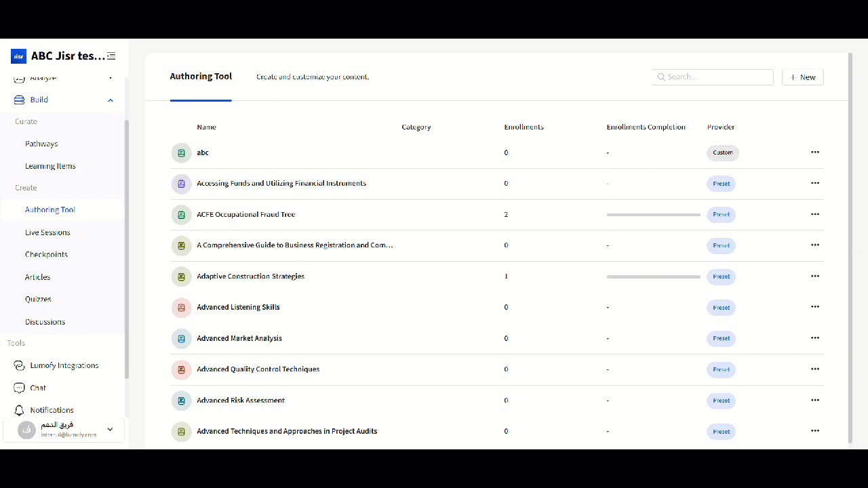Click the Build stack icon in sidebar
The image size is (868, 488).
pyautogui.click(x=19, y=100)
